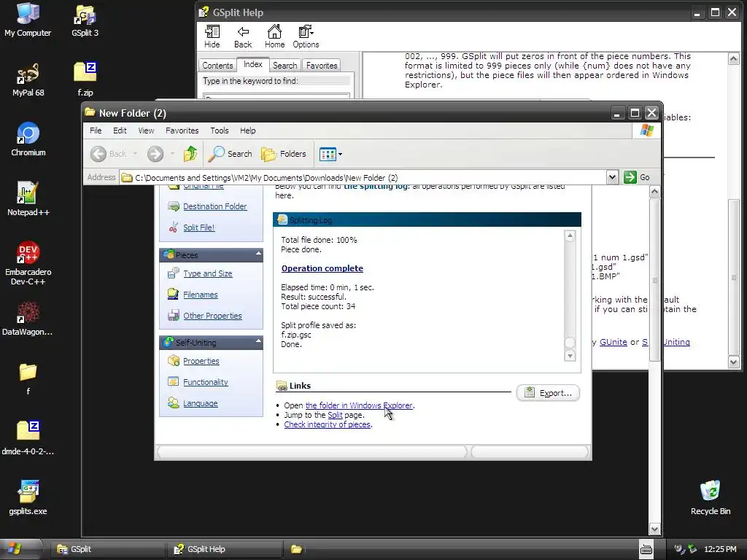Open My Computer desktop icon

pos(28,20)
